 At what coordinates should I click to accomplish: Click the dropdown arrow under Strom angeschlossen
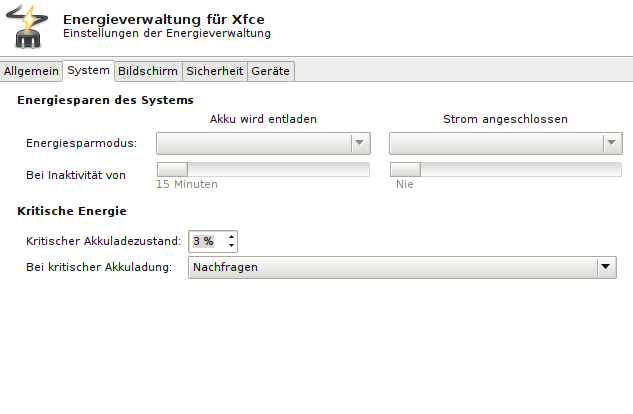click(611, 143)
